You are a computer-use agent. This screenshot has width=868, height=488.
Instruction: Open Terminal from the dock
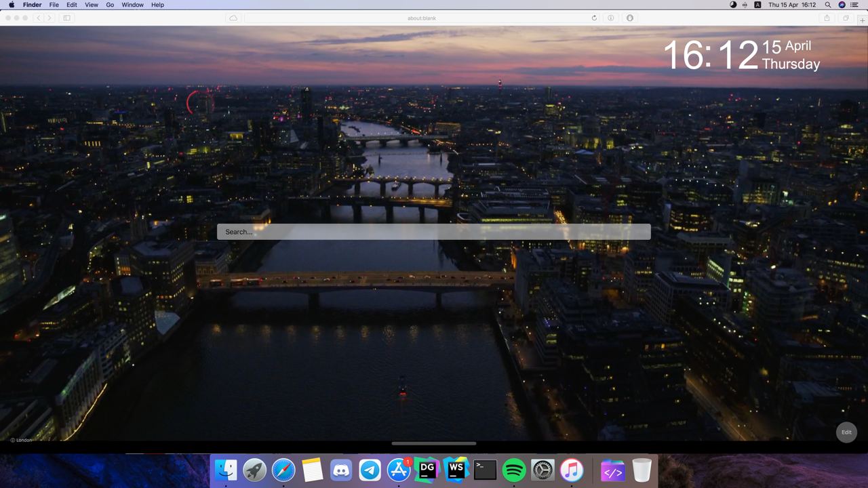(485, 470)
